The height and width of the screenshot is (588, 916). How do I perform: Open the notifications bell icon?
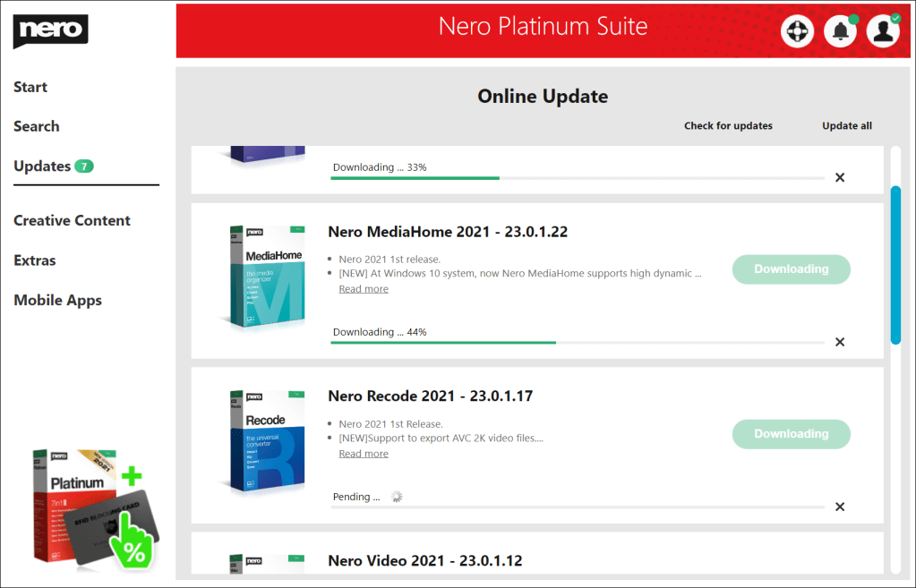(840, 31)
